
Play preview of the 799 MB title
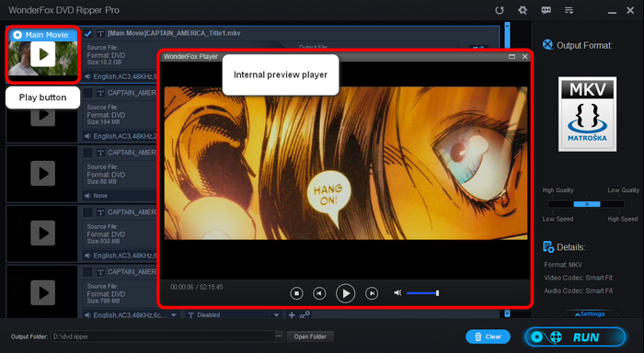[x=42, y=292]
